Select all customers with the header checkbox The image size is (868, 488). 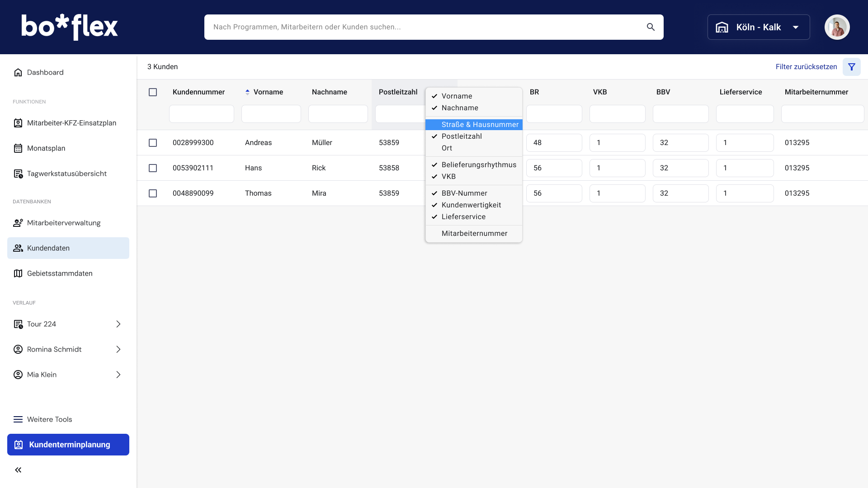pos(153,92)
